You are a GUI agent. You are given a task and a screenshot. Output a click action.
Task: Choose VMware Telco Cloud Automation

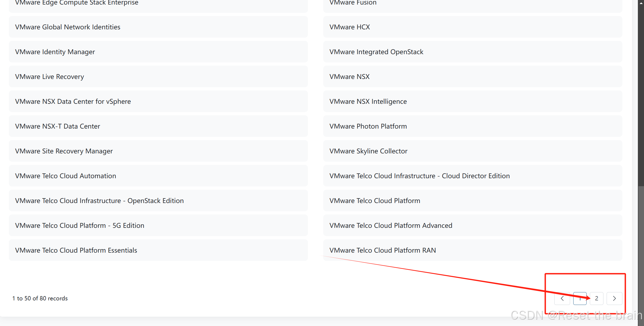[65, 176]
